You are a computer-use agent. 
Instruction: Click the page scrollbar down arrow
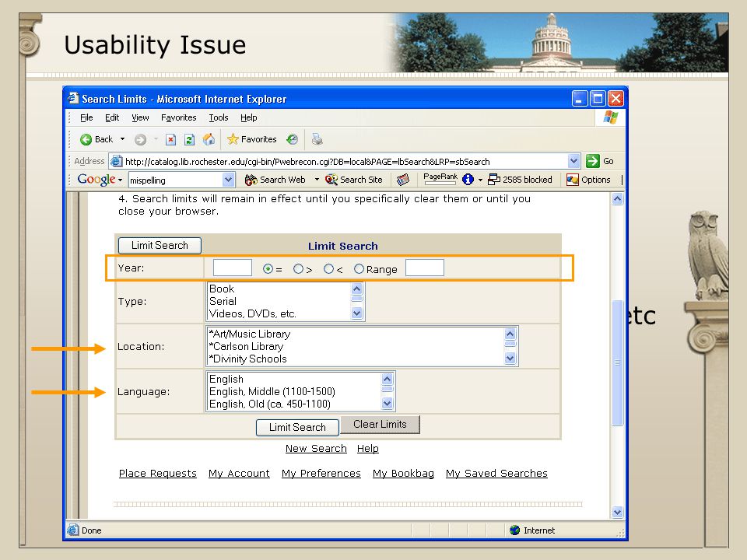pos(617,513)
